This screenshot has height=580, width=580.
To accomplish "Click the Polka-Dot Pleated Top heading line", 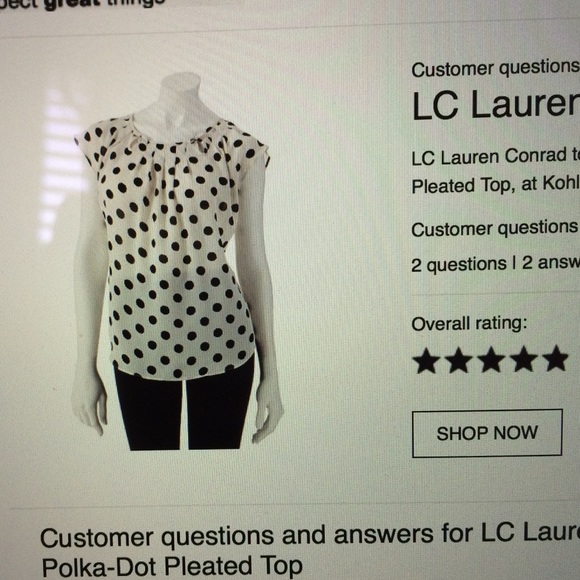I will click(172, 566).
